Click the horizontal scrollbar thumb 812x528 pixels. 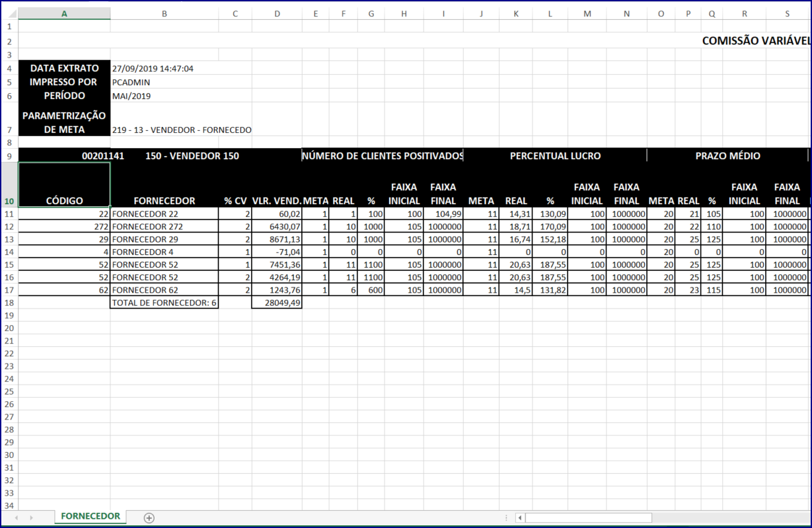click(x=589, y=517)
